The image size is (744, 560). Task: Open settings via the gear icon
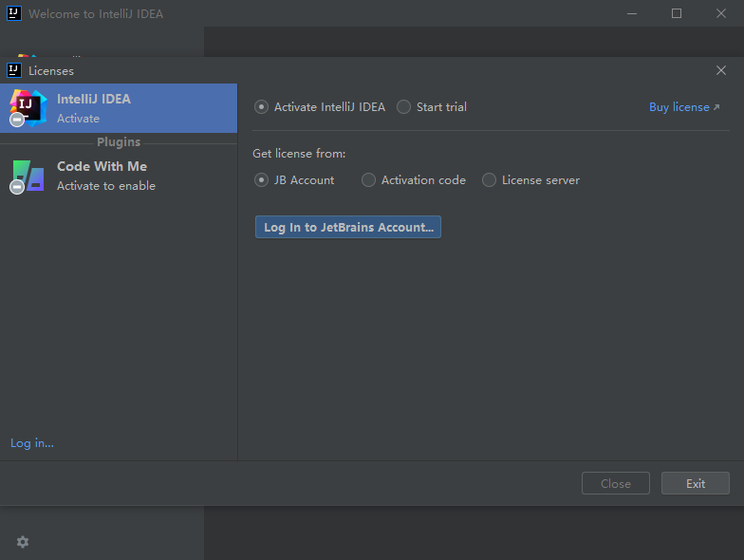[x=23, y=541]
